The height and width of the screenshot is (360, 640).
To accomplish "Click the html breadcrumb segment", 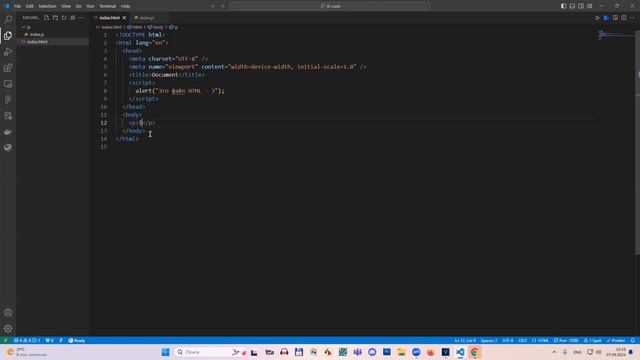I will [x=135, y=27].
